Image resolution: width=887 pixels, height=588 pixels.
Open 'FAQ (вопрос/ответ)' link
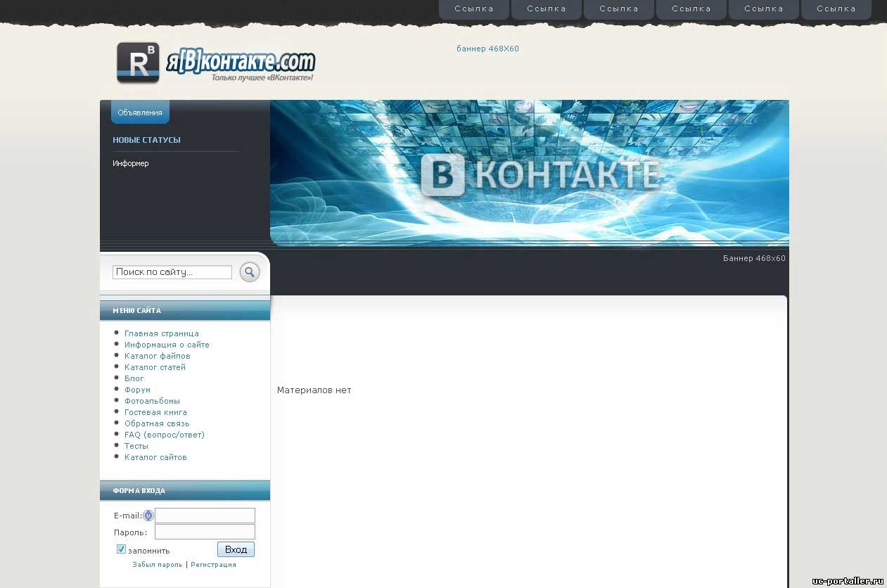click(x=164, y=435)
